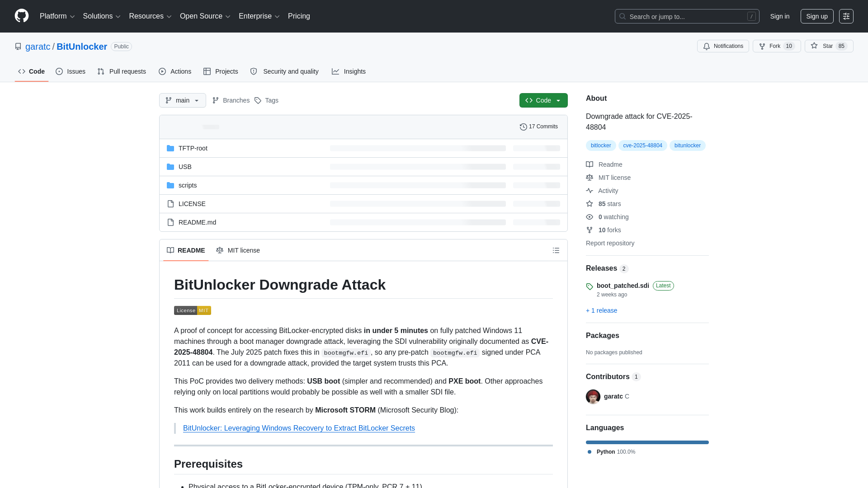View Branches list

[x=231, y=100]
